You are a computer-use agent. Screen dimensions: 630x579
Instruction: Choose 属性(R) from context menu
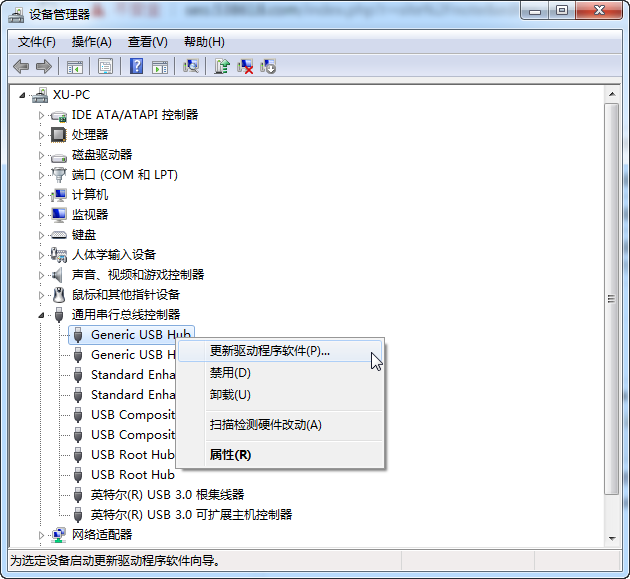(280, 455)
